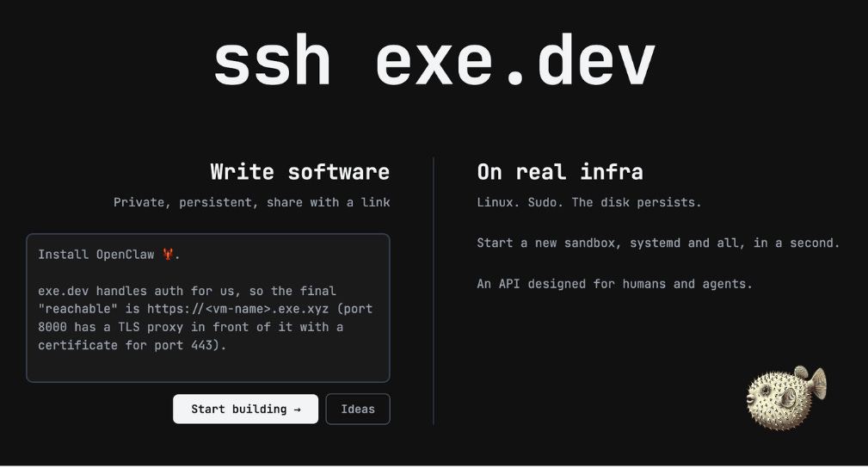Click 'Linux. Sudo. The disk persists.' line
This screenshot has height=468, width=868.
(x=589, y=202)
